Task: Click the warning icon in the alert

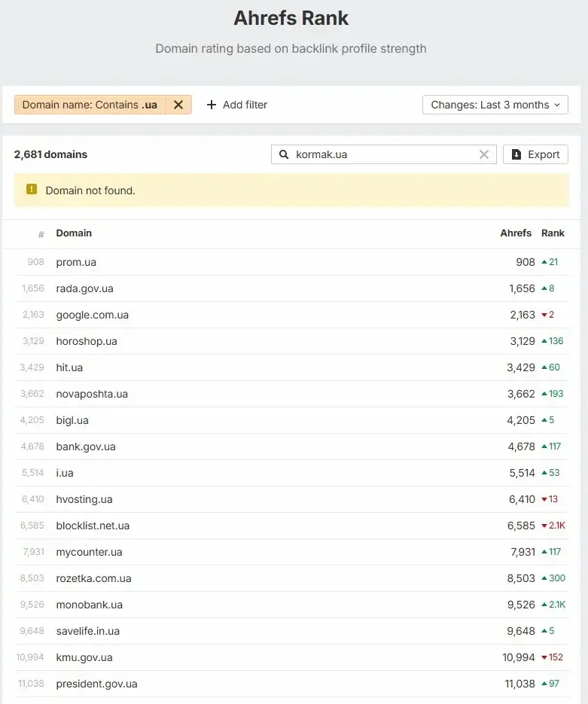Action: click(x=32, y=190)
